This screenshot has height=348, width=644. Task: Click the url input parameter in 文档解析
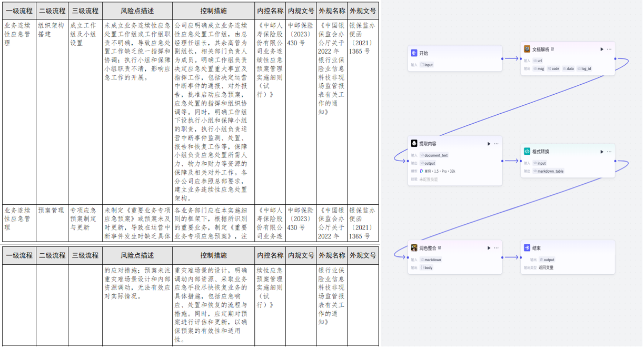tap(538, 61)
